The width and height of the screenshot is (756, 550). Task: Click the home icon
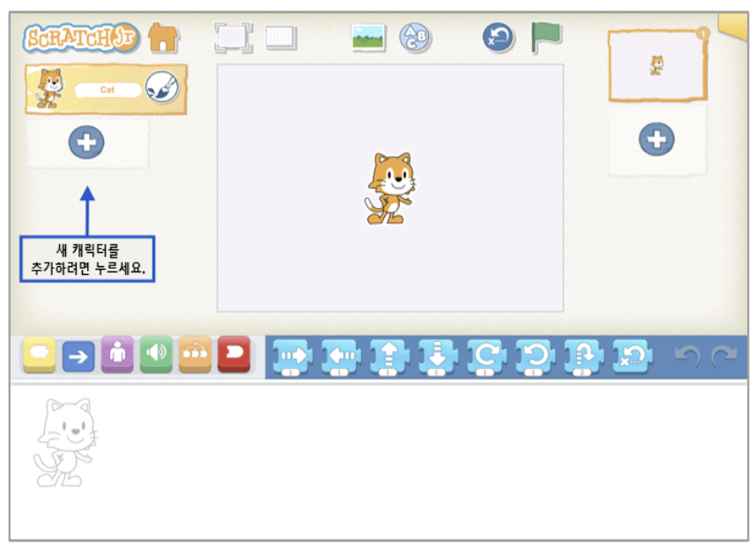(163, 37)
